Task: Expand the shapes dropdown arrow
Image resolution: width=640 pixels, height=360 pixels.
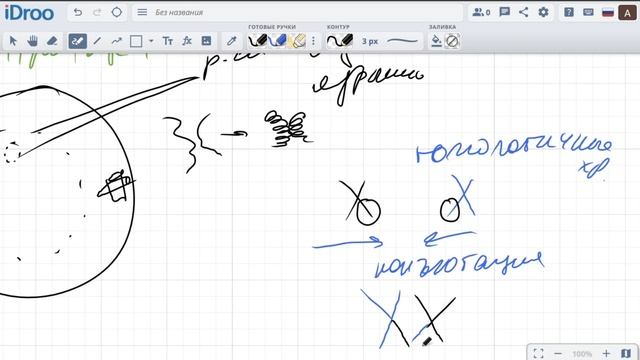Action: tap(151, 41)
